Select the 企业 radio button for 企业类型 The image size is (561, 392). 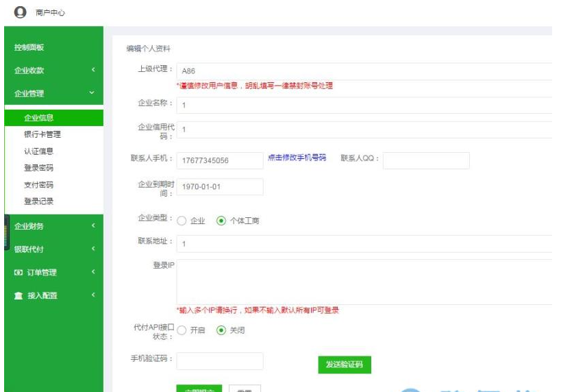[x=182, y=221]
